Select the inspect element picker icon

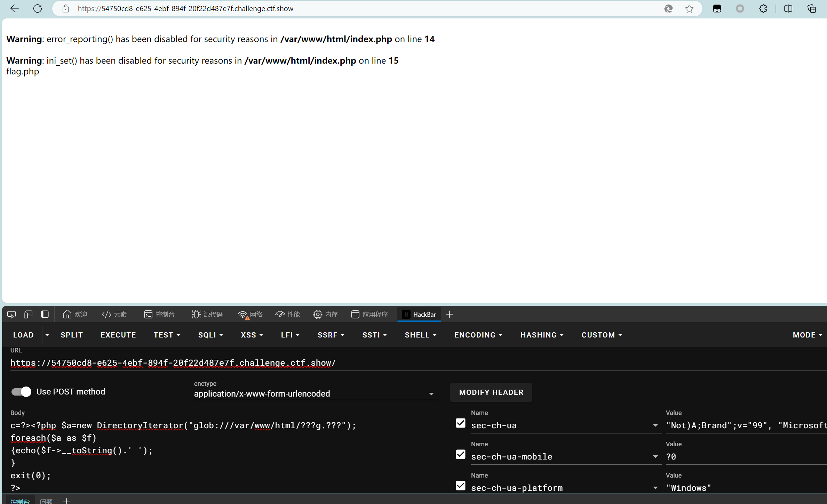click(x=11, y=314)
